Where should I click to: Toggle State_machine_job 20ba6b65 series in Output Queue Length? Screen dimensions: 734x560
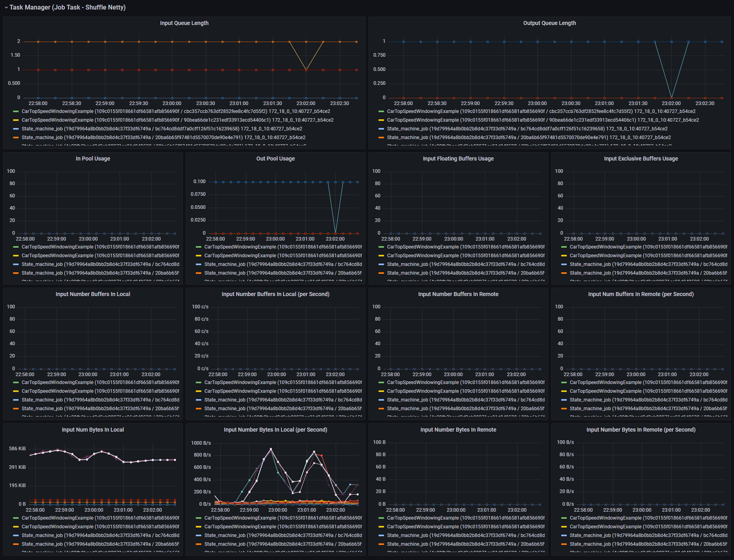coord(529,138)
